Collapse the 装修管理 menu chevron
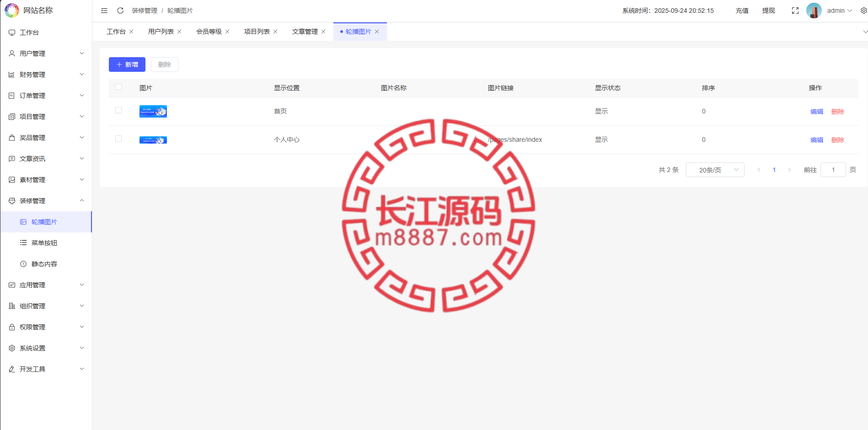Screen dimensions: 868x430 pyautogui.click(x=82, y=201)
